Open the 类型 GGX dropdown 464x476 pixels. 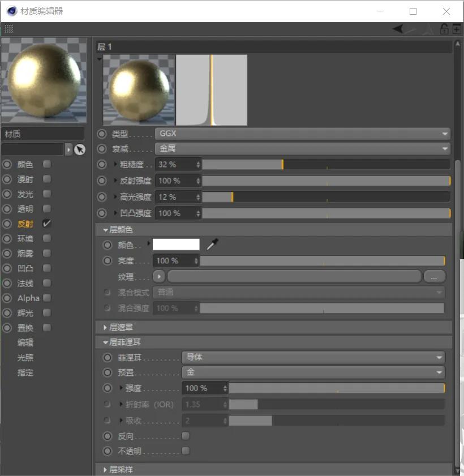point(302,134)
